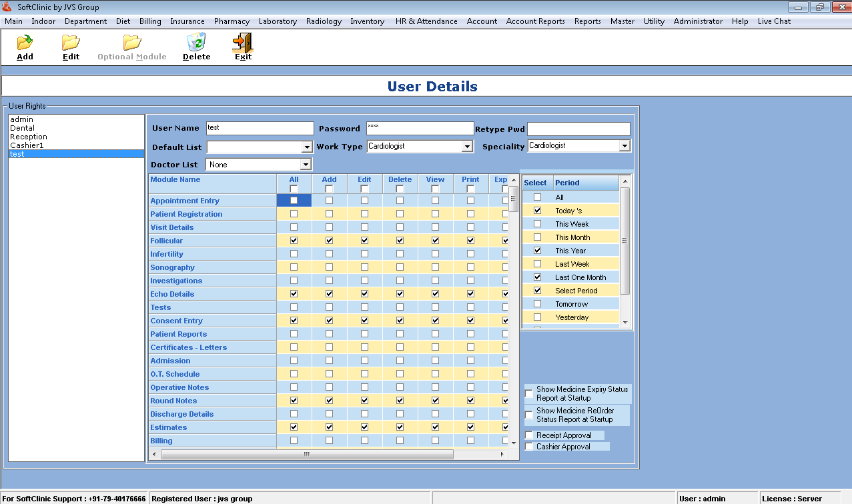Click the User Name input field

pyautogui.click(x=260, y=128)
